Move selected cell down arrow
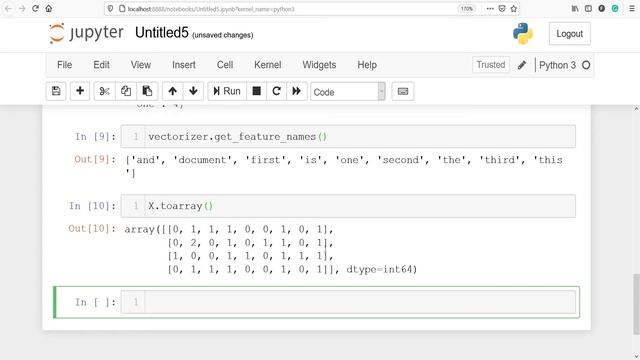This screenshot has height=360, width=640. (x=193, y=91)
